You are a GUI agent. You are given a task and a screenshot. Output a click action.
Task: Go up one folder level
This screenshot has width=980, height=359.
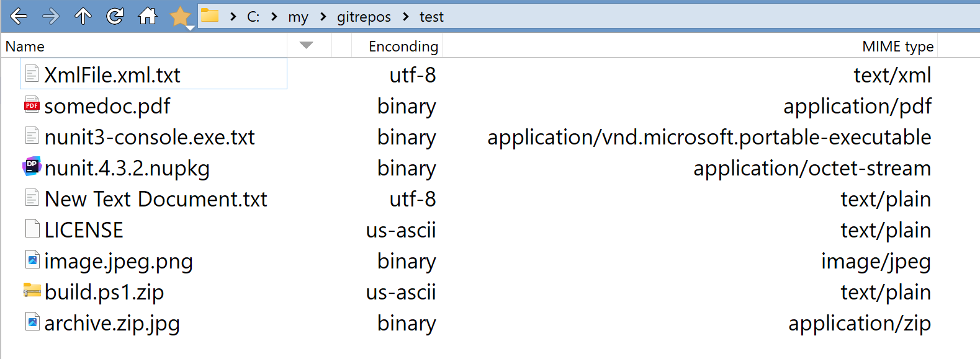(x=83, y=16)
